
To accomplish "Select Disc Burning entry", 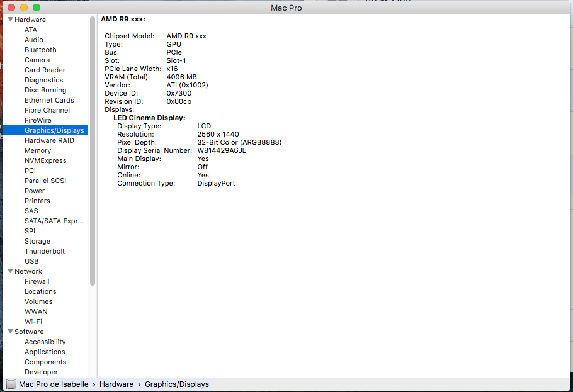I will point(45,90).
